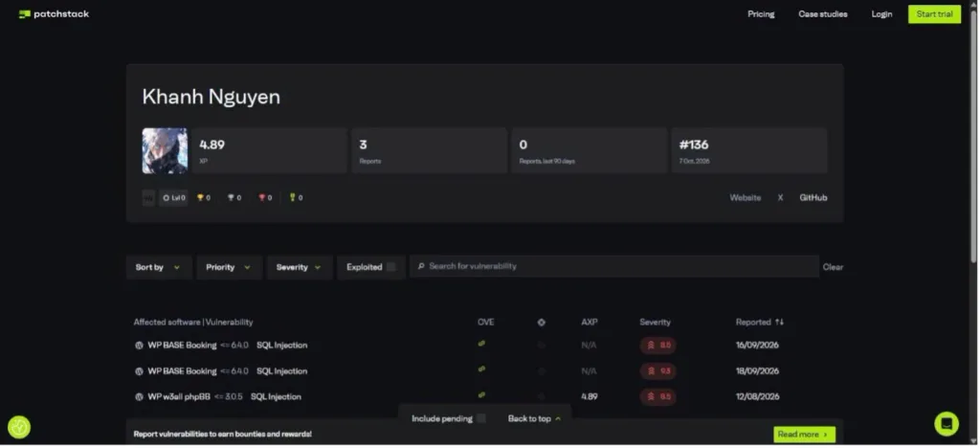Open CVE link icon for the 18/09/2026 row
The image size is (980, 448).
[x=481, y=370]
